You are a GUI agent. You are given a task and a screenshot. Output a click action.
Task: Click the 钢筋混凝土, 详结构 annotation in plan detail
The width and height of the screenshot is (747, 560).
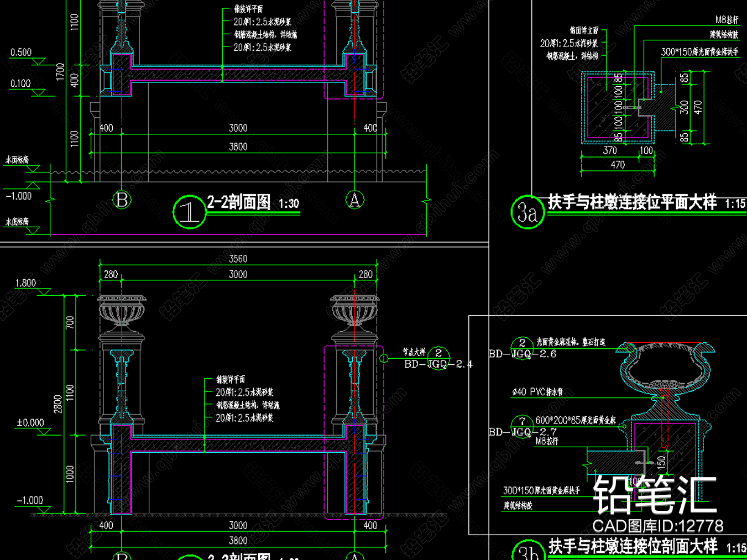(572, 56)
